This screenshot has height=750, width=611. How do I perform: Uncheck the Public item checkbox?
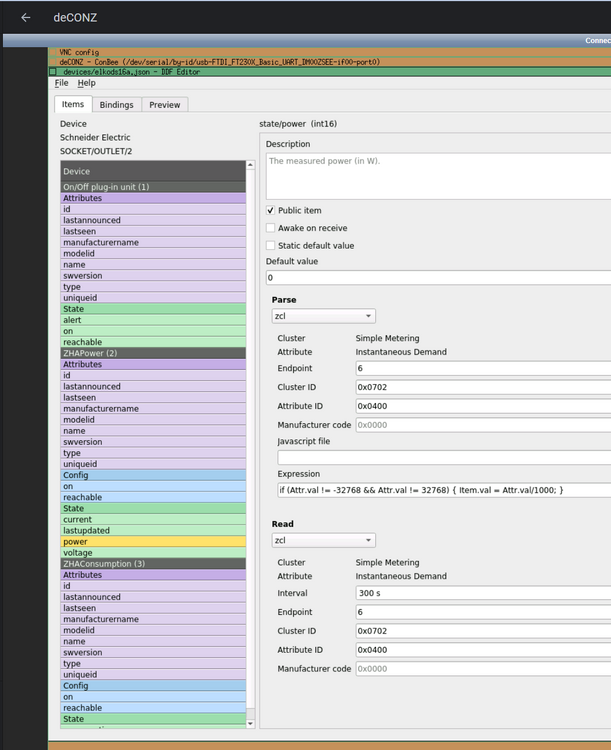[271, 211]
